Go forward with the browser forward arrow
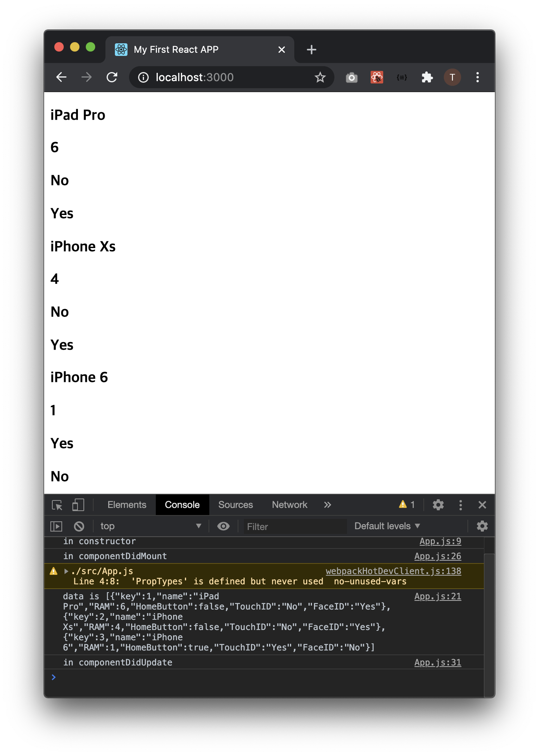Viewport: 539px width, 756px height. [x=87, y=77]
